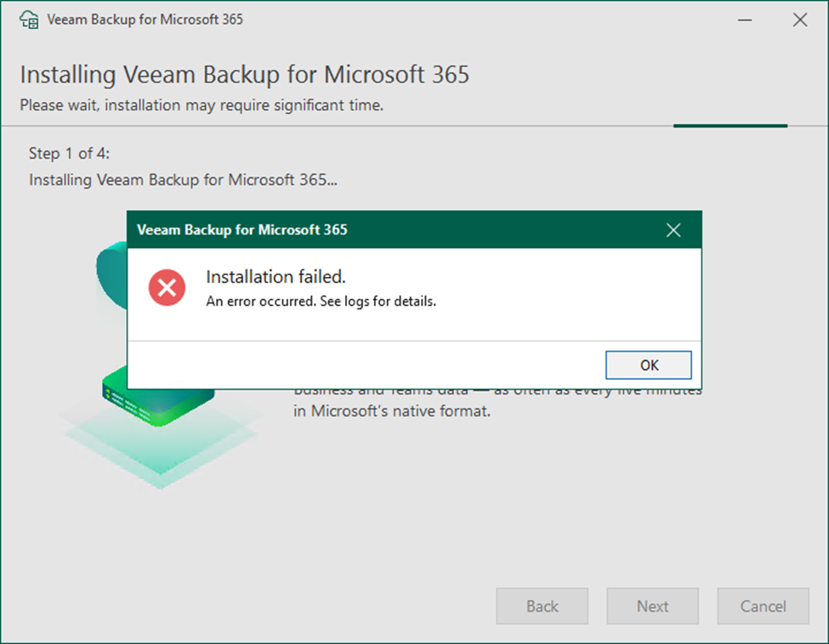The width and height of the screenshot is (829, 644).
Task: Click "in Microsoft's native format." text
Action: pos(392,411)
